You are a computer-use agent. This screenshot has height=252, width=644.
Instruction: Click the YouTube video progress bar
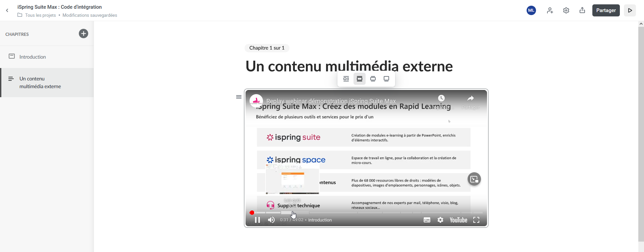(369, 212)
